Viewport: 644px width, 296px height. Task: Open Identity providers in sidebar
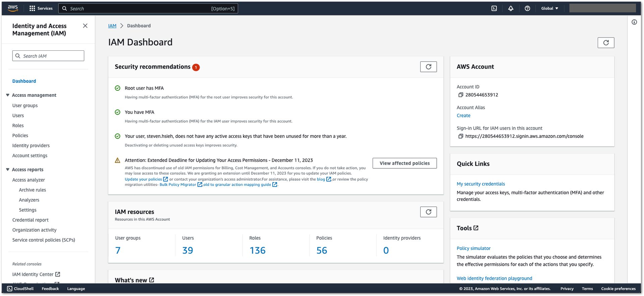(x=31, y=145)
